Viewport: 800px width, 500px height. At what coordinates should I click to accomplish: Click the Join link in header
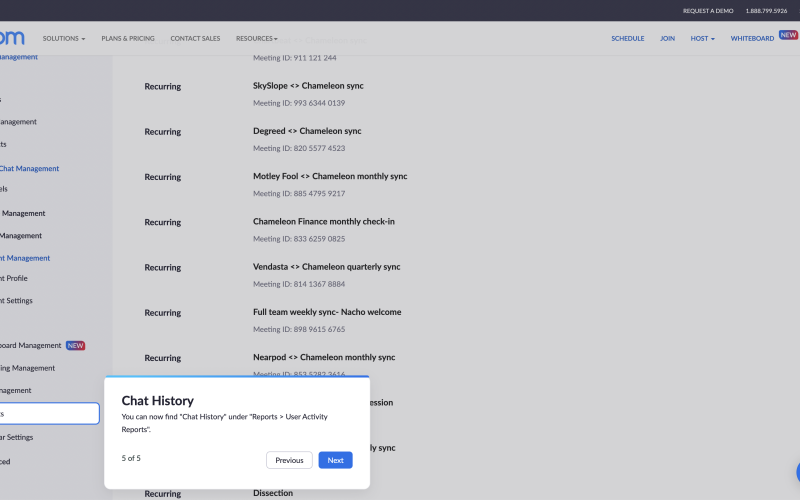[667, 38]
